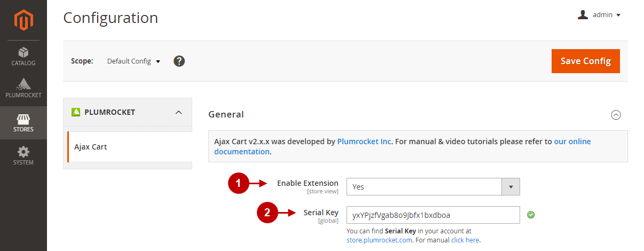This screenshot has width=644, height=251.
Task: Click the Save Config button
Action: pos(585,61)
